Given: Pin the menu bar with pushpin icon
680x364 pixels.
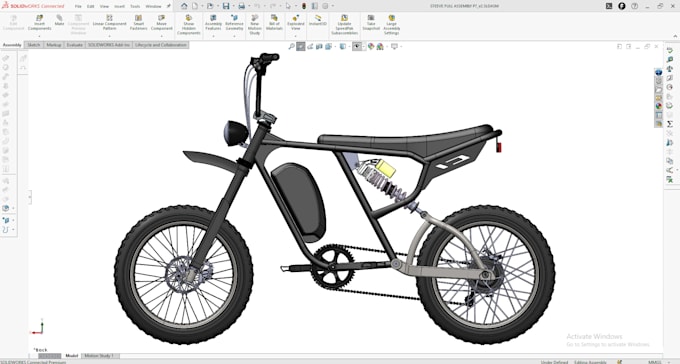Looking at the screenshot, I should 169,6.
